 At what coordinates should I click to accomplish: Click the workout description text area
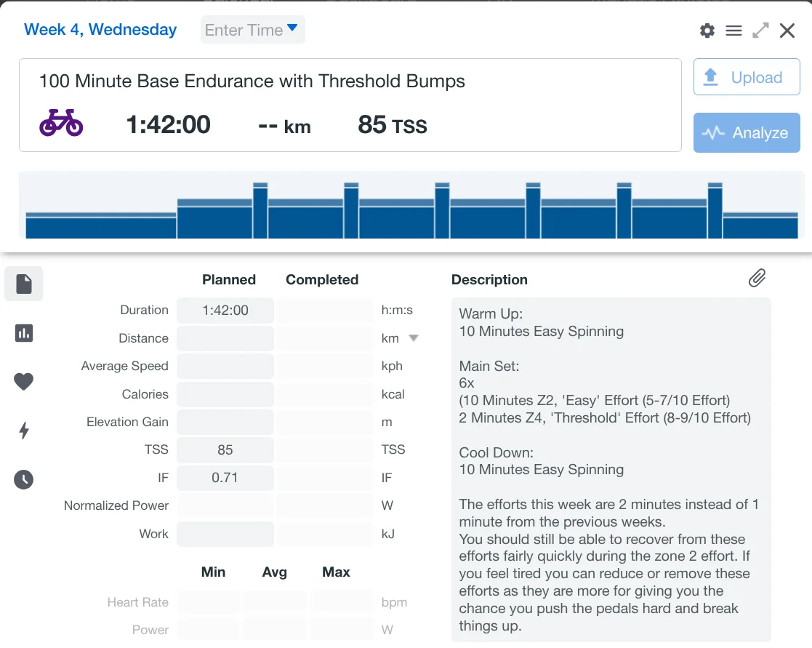[611, 469]
